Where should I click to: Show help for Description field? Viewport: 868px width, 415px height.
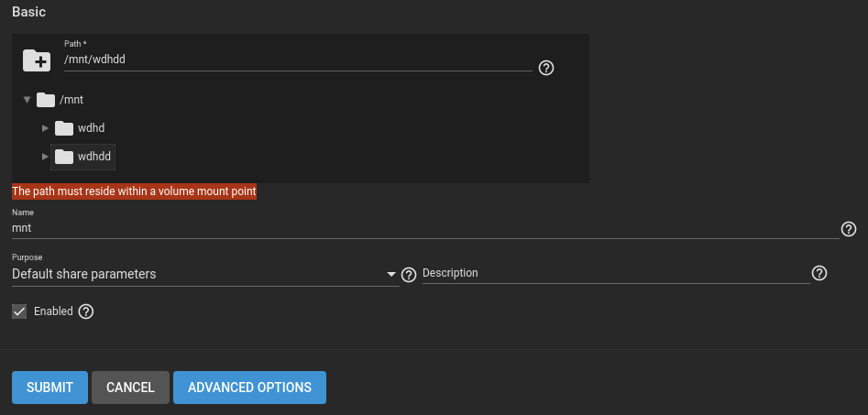pyautogui.click(x=819, y=273)
